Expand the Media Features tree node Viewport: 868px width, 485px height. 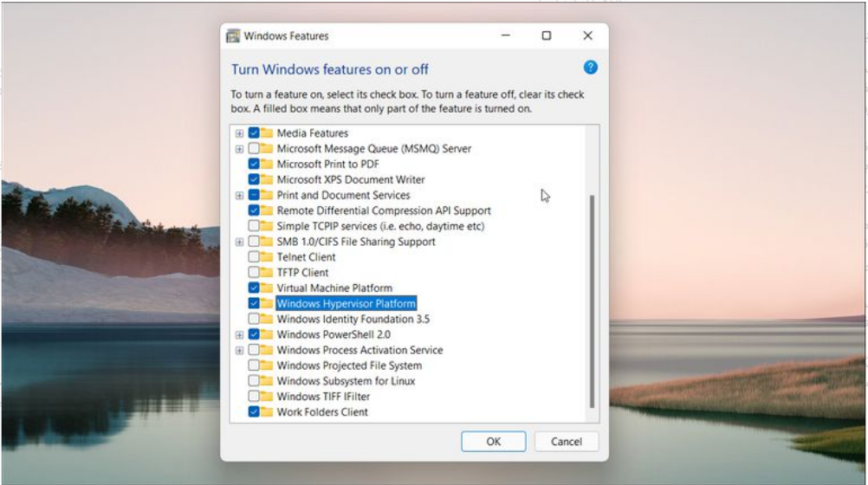[239, 133]
